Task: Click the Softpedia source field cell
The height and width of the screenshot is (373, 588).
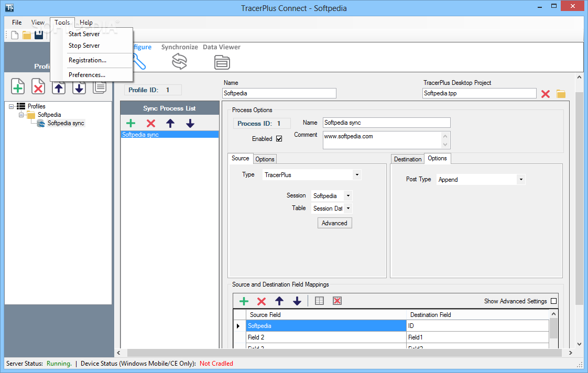Action: click(326, 326)
